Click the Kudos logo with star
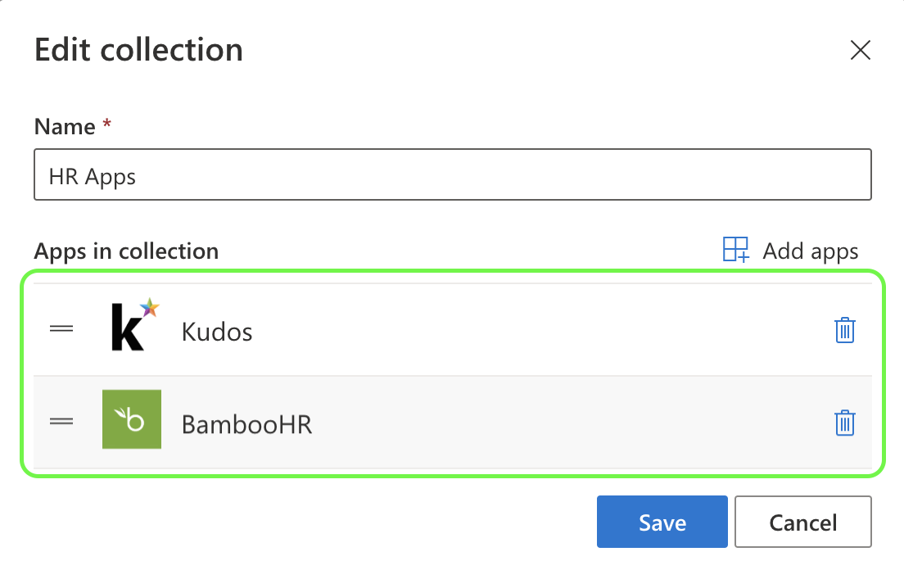 (x=133, y=326)
